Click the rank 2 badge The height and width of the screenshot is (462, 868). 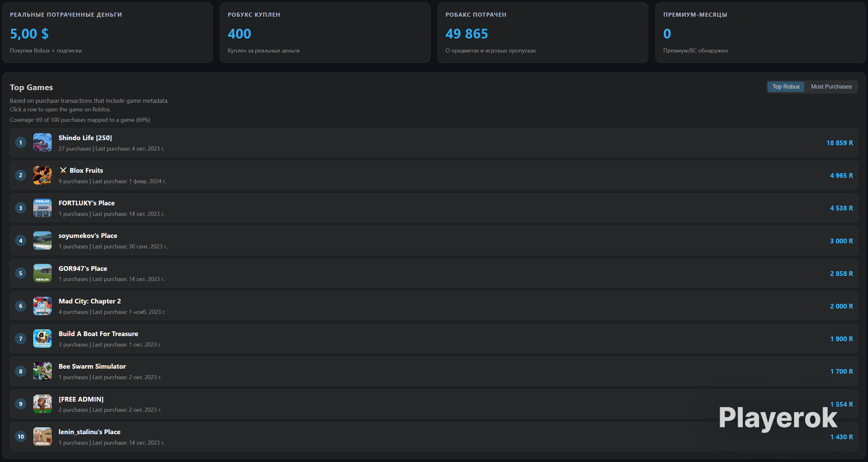click(x=20, y=175)
